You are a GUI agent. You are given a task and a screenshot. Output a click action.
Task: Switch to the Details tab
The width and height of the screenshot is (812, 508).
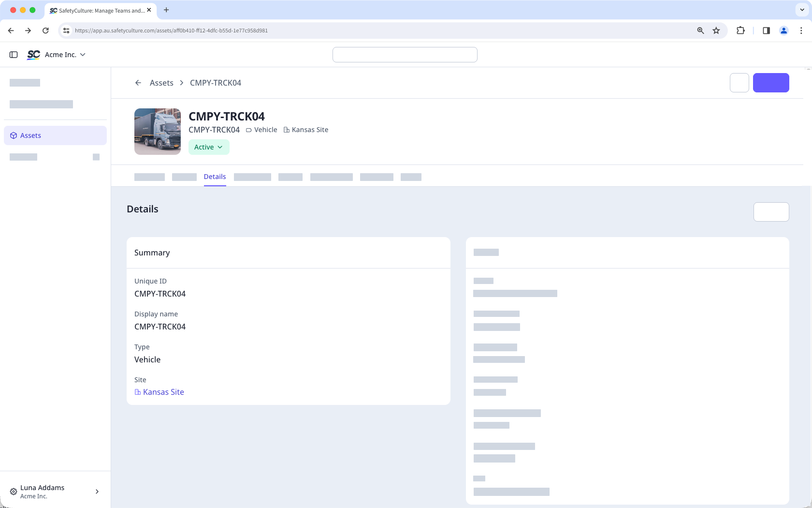point(215,177)
